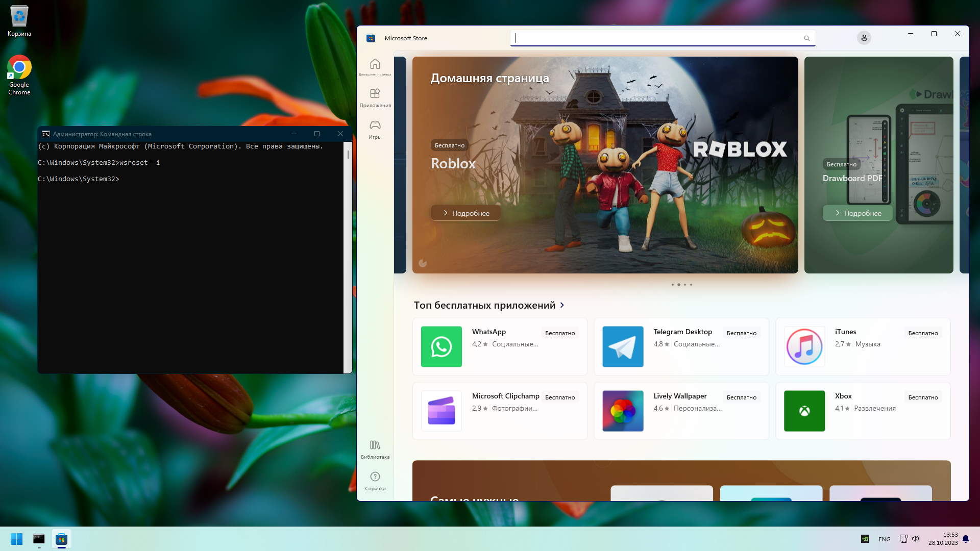The image size is (980, 551).
Task: Click Подробнее button for Drawboard PDF
Action: [x=857, y=213]
